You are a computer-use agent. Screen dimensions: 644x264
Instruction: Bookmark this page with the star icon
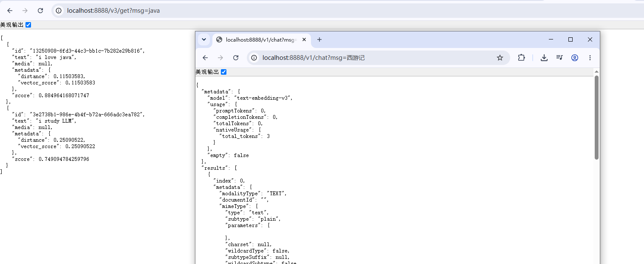(500, 58)
